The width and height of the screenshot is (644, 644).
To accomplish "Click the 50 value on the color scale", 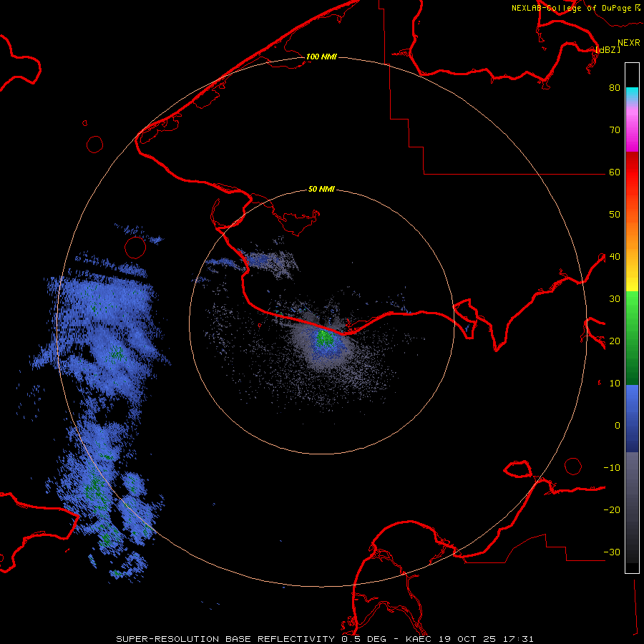I will 615,215.
